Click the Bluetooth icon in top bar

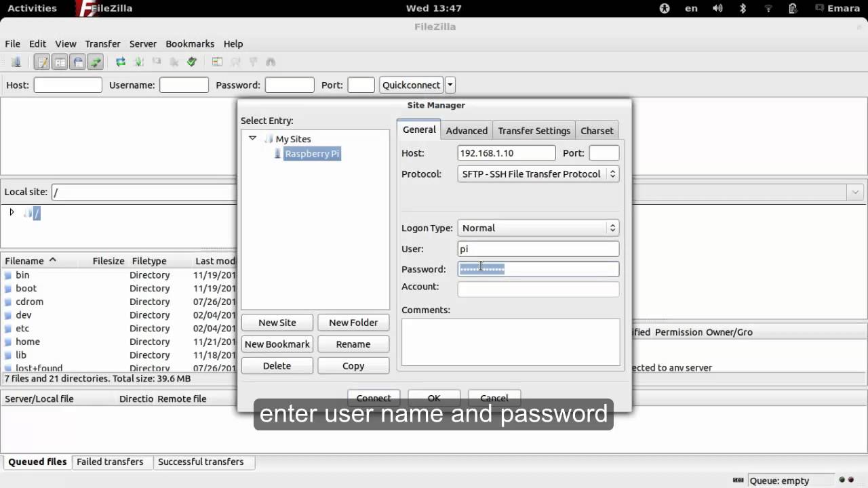tap(743, 8)
